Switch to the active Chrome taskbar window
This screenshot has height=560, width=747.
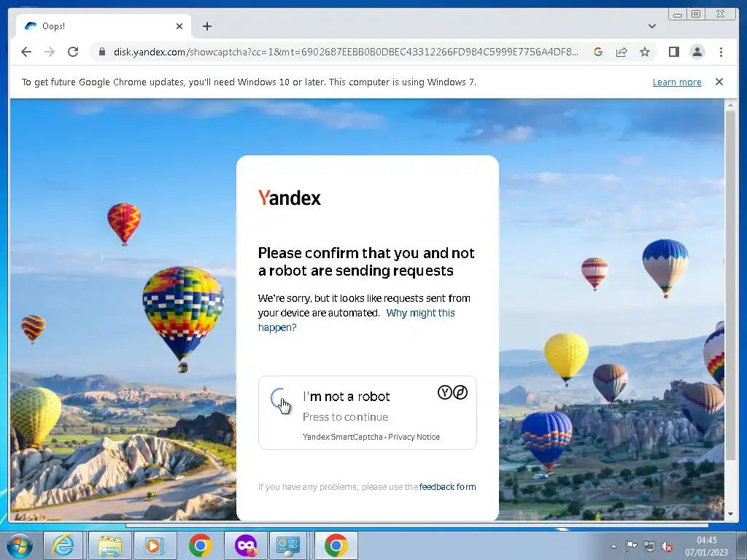point(336,545)
